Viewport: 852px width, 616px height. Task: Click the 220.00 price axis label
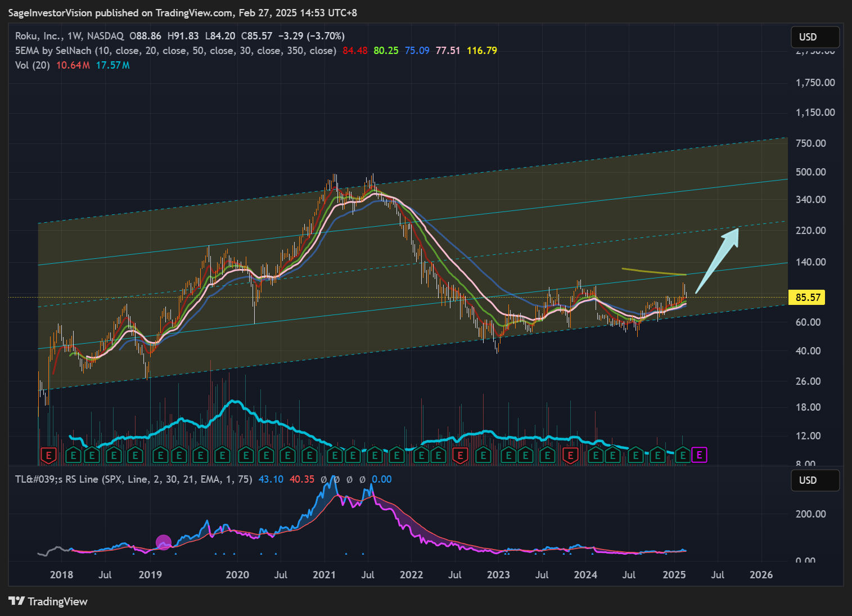point(811,231)
